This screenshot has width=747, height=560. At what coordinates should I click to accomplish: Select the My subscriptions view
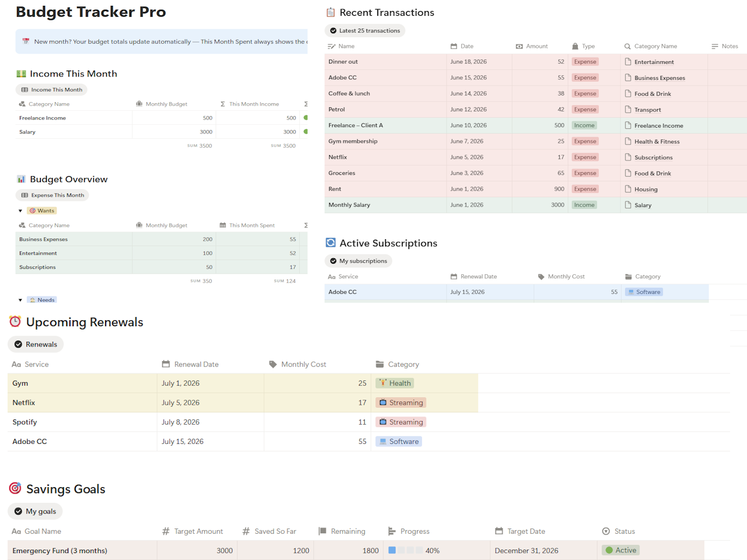pyautogui.click(x=358, y=261)
